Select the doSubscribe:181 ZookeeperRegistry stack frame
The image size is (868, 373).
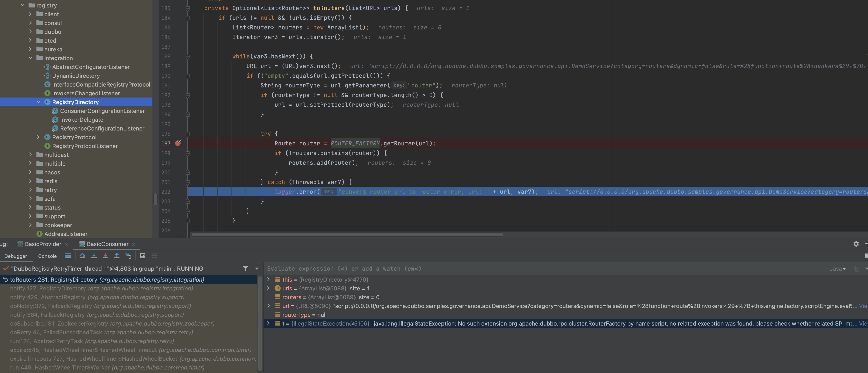point(128,323)
